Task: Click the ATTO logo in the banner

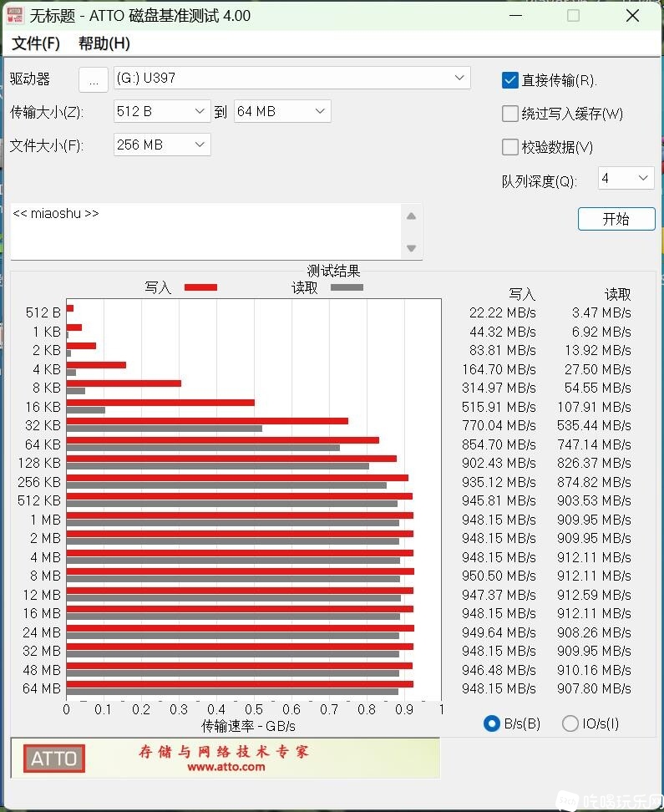Action: (53, 759)
